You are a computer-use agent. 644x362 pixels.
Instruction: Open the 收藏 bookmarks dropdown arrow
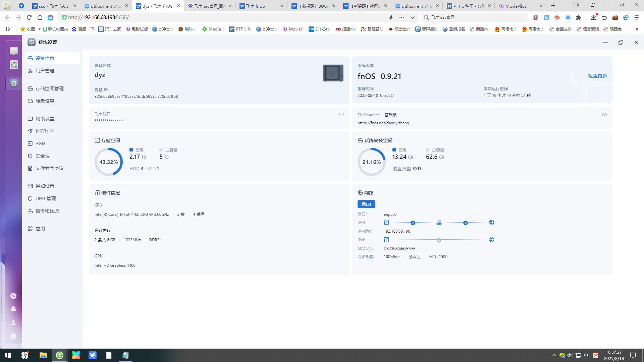pos(40,29)
